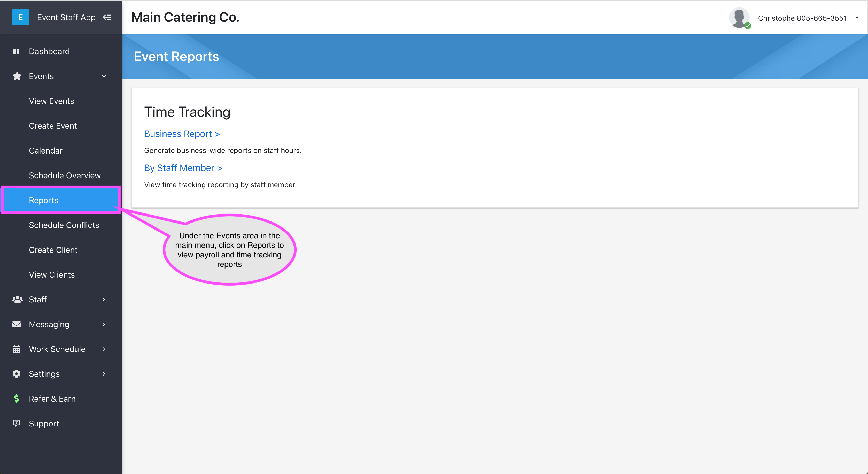
Task: Click the user profile avatar picture
Action: pyautogui.click(x=739, y=18)
